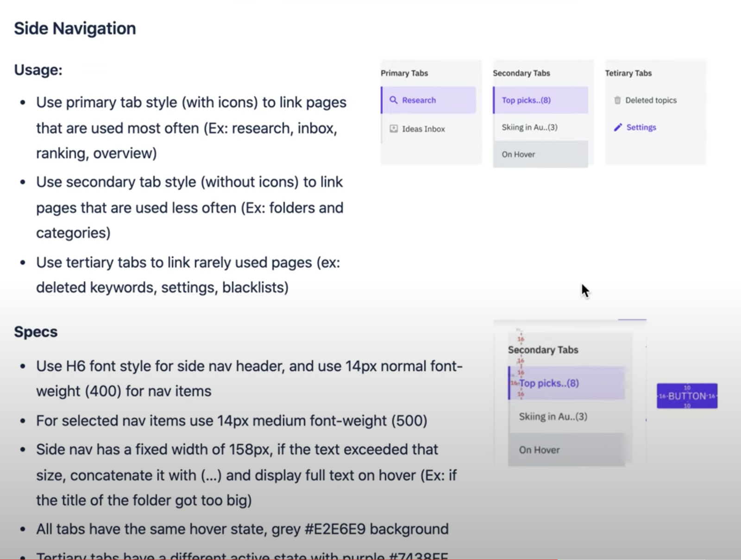Click the Side Navigation page heading
741x560 pixels.
[x=75, y=29]
